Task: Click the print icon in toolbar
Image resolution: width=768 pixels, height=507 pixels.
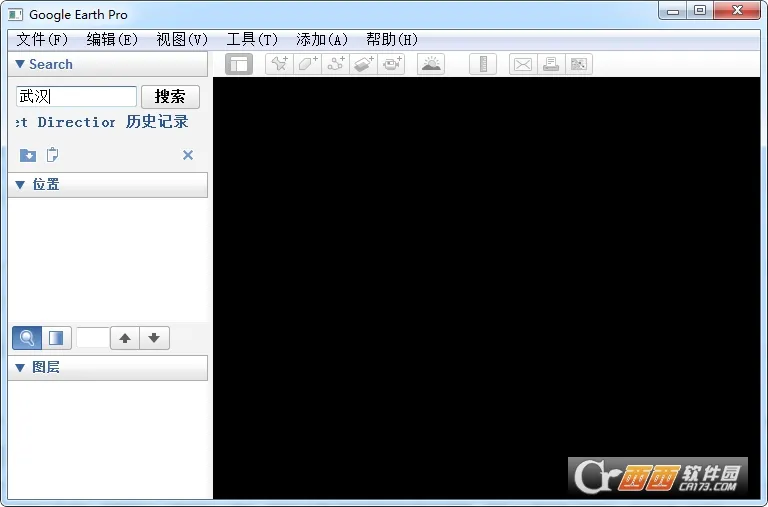Action: 551,64
